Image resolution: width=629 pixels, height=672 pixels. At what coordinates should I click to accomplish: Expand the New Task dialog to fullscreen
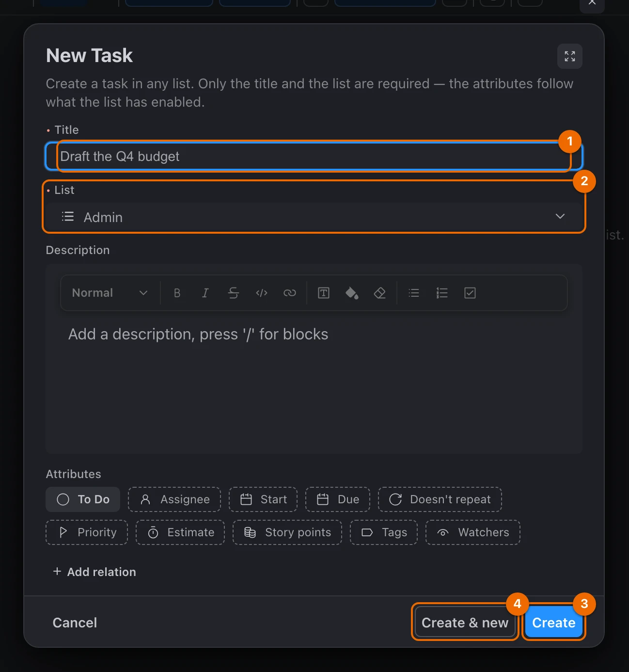coord(570,56)
